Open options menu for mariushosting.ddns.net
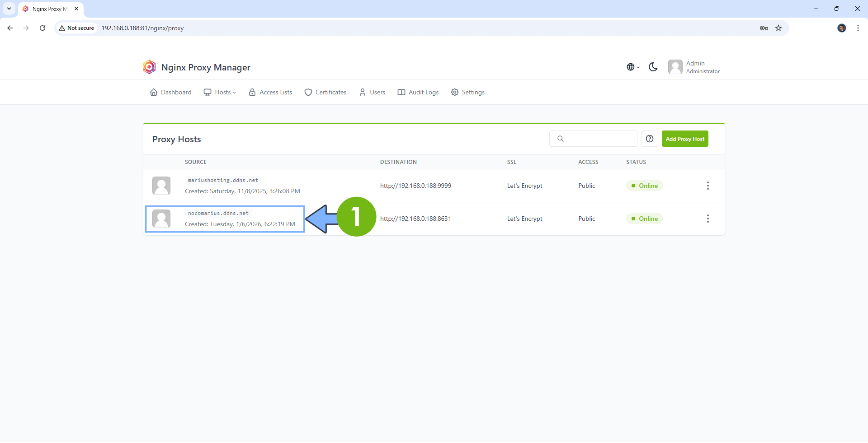The height and width of the screenshot is (443, 868). (708, 185)
